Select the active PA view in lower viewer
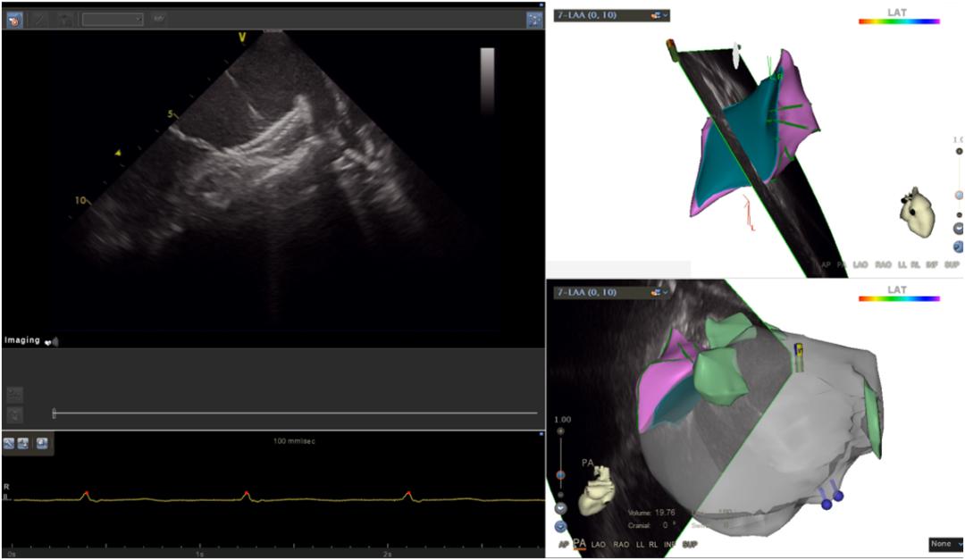Image resolution: width=965 pixels, height=560 pixels. [580, 544]
